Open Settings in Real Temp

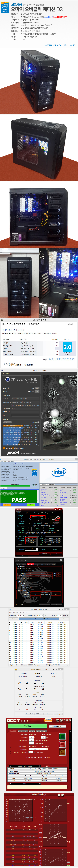click(58, 714)
